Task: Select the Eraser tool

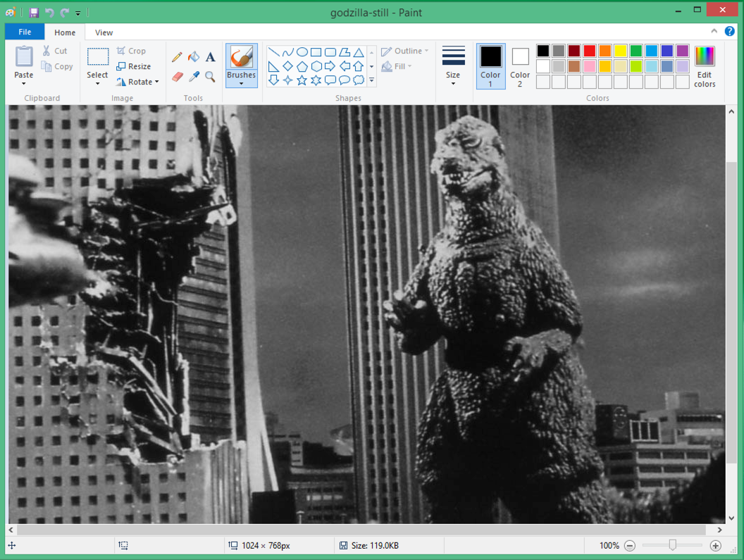Action: click(x=177, y=76)
